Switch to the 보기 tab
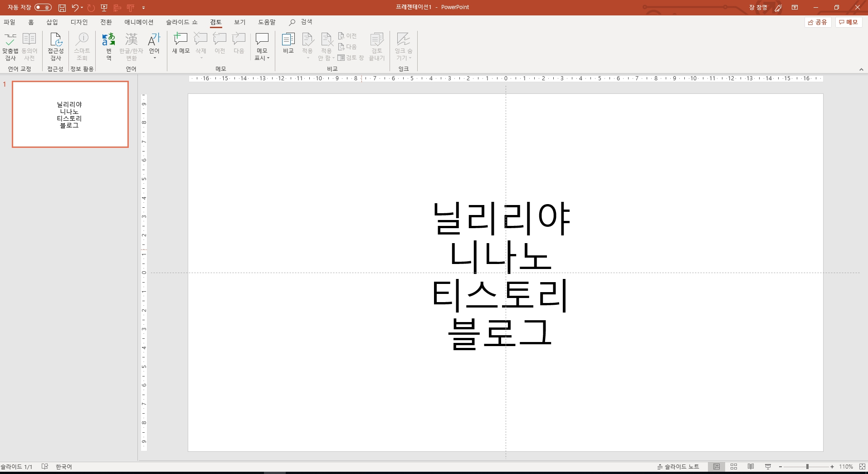Screen dimensions: 868x474 point(240,22)
